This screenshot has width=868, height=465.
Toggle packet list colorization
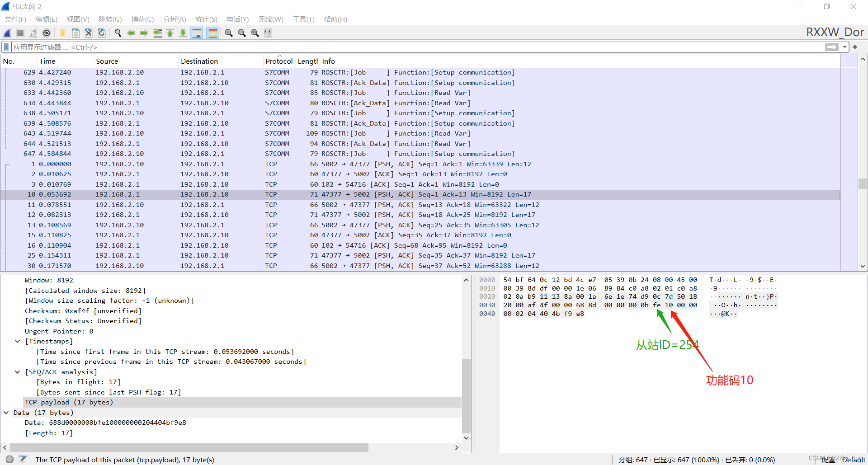pyautogui.click(x=212, y=33)
